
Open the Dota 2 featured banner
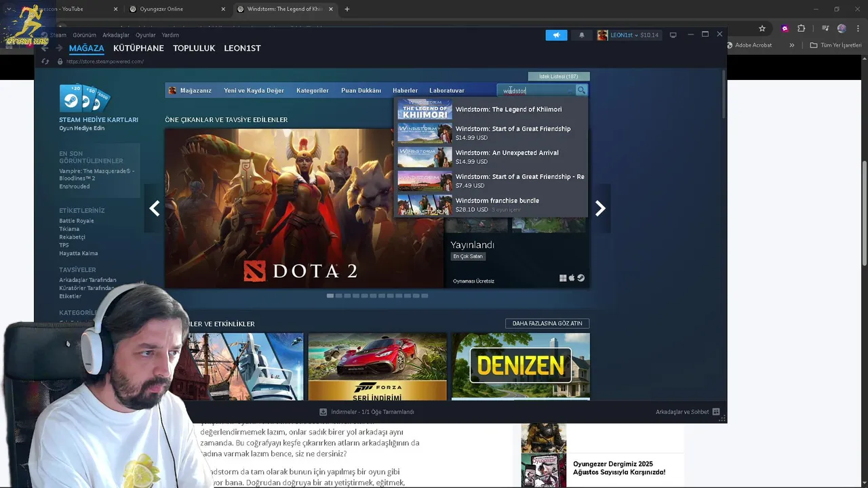click(304, 208)
